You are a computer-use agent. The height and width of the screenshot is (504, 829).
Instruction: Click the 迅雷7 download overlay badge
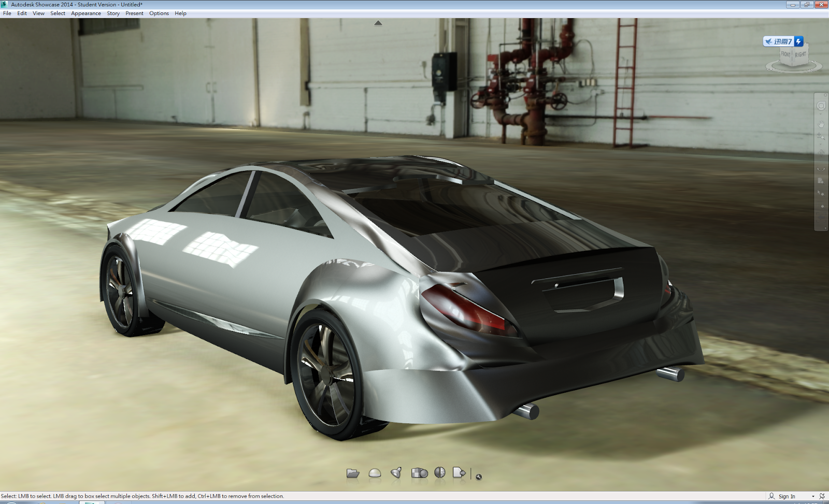[783, 41]
